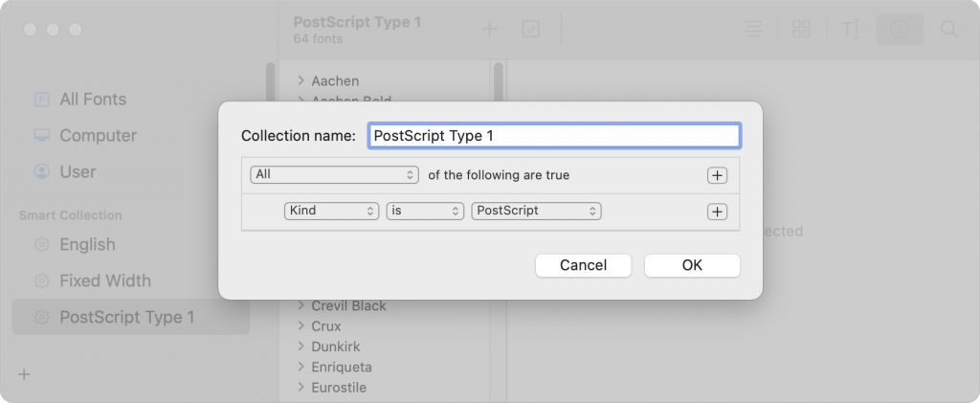
Task: Click the Search magnifier icon
Action: (x=948, y=30)
